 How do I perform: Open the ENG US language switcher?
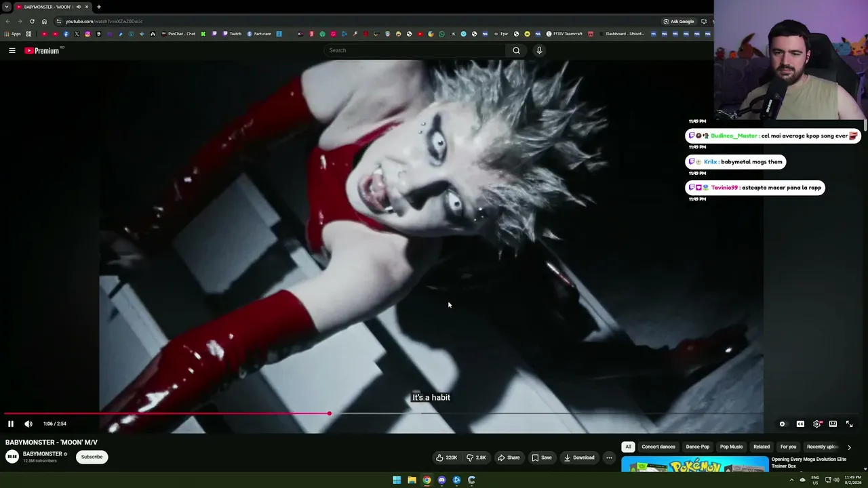coord(815,480)
